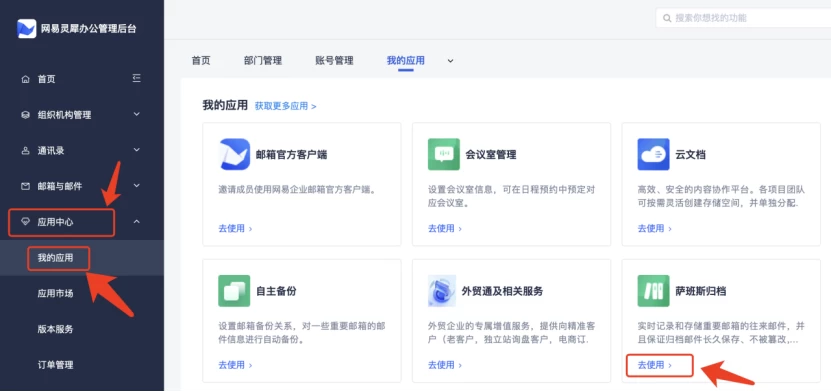Expand 组织机构管理 menu chevron
The image size is (831, 392).
click(x=137, y=114)
